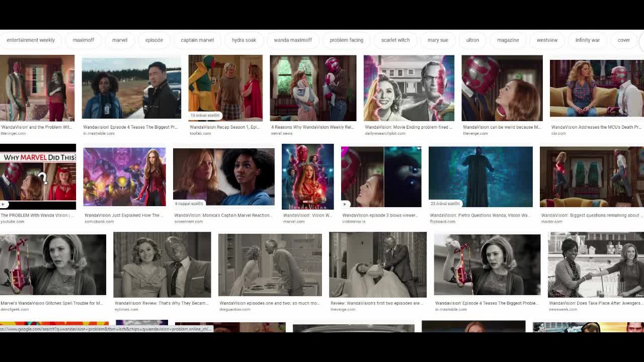The image size is (644, 362).
Task: Click the 'screenrant.com' source text
Action: [189, 222]
